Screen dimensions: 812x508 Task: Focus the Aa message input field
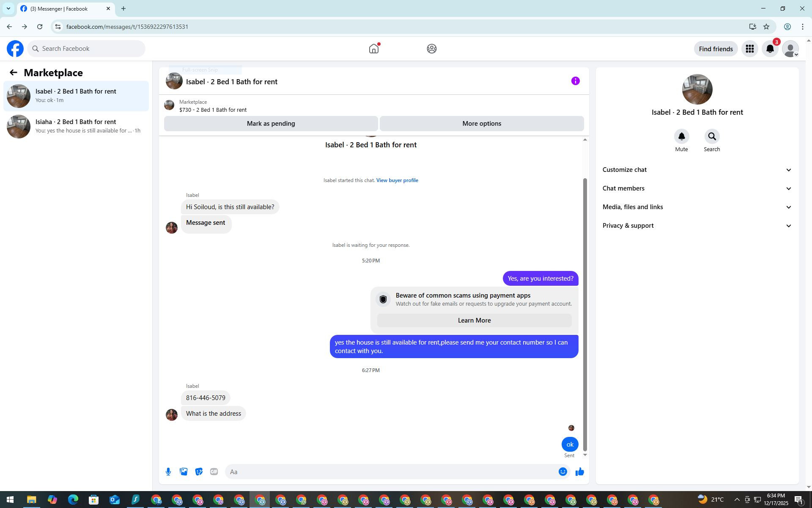(x=391, y=472)
